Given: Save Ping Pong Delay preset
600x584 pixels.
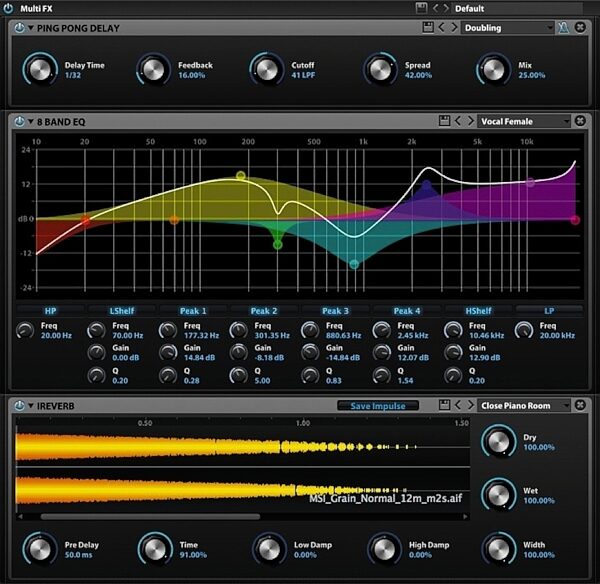Looking at the screenshot, I should 428,28.
